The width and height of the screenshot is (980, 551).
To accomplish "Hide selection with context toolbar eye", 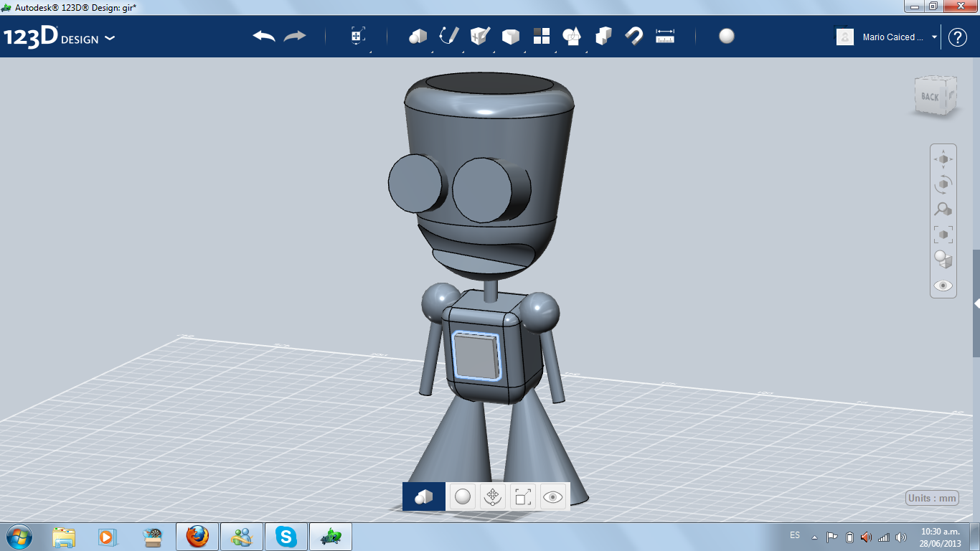I will pyautogui.click(x=553, y=496).
